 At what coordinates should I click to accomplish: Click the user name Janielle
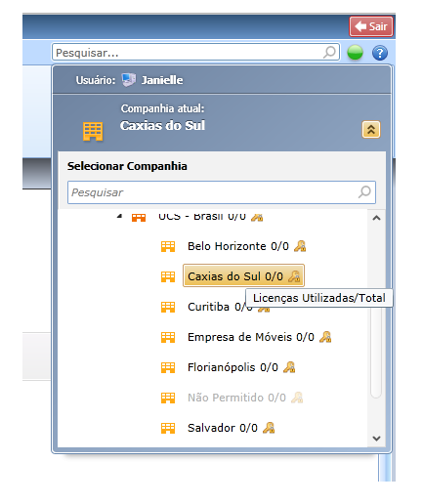tap(162, 80)
